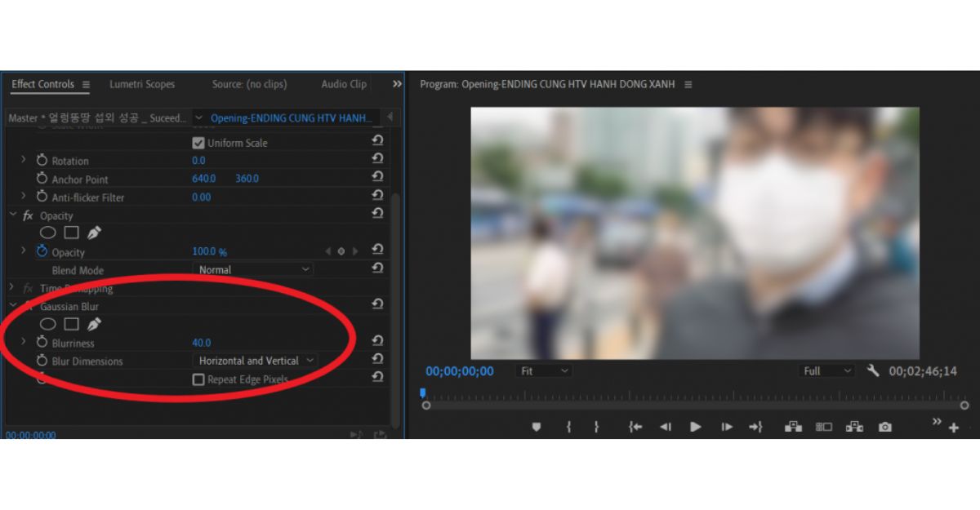Click the Lift button icon

[x=792, y=427]
